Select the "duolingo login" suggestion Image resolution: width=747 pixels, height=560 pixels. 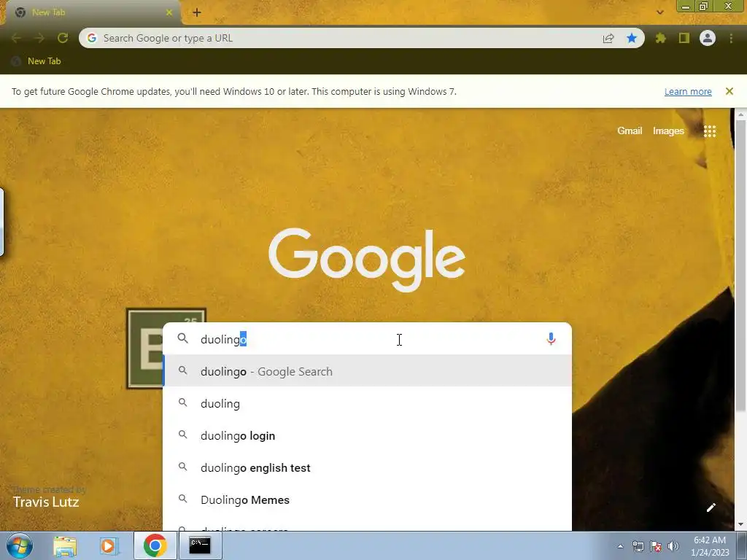(368, 435)
